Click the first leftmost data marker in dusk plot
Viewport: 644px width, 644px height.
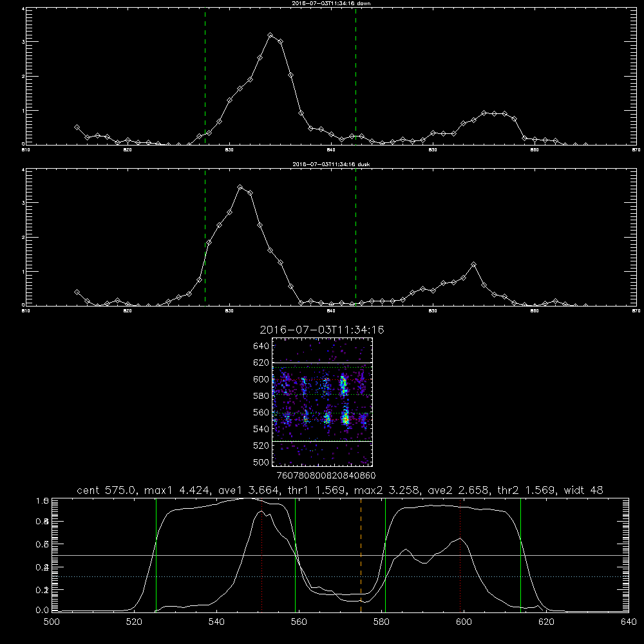click(x=77, y=292)
